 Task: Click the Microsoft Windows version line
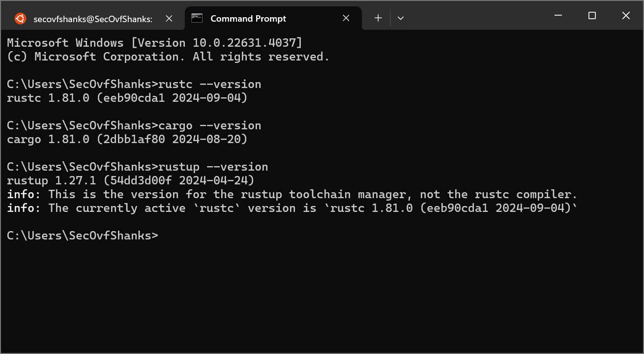click(154, 43)
